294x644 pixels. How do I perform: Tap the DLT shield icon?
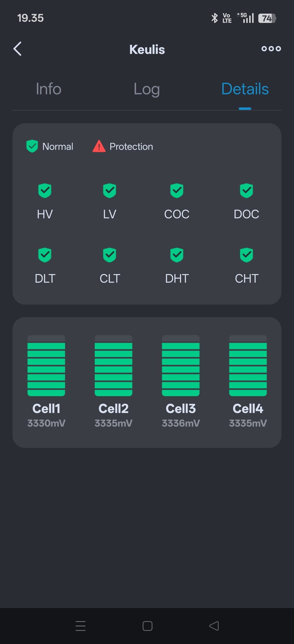click(45, 255)
